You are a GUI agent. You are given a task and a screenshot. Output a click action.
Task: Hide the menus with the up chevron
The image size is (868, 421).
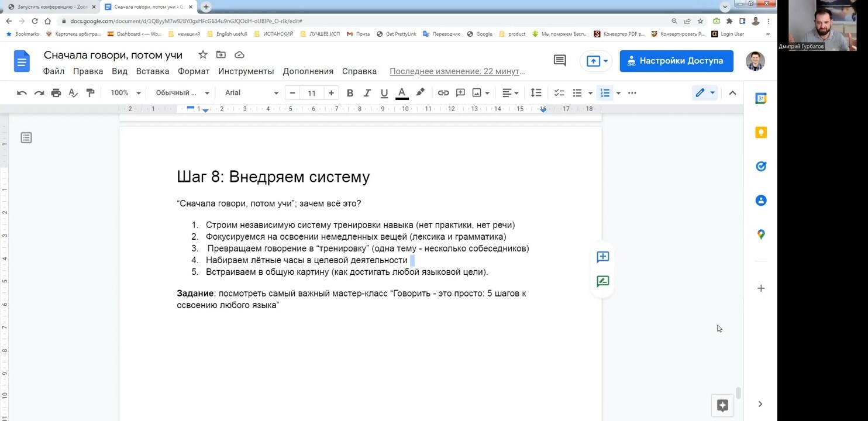(x=732, y=93)
